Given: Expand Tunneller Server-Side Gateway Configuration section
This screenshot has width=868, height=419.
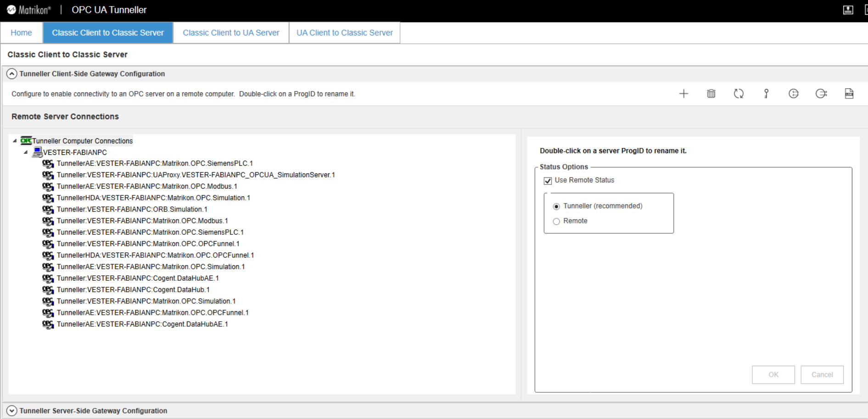Looking at the screenshot, I should coord(11,411).
